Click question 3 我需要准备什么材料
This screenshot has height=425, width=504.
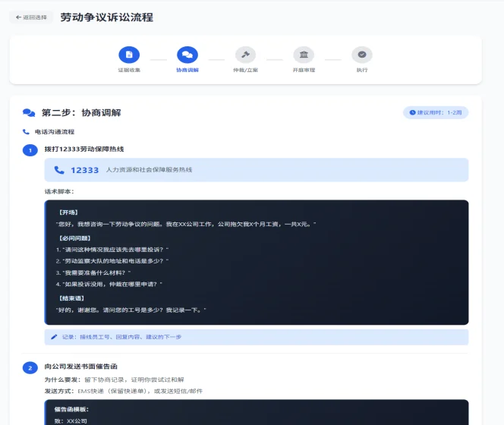tap(93, 273)
